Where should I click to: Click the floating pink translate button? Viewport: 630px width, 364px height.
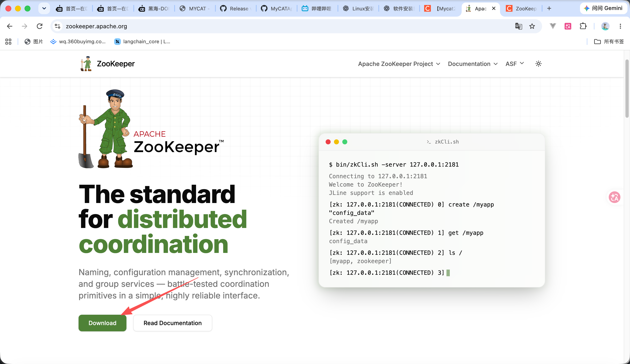pyautogui.click(x=615, y=197)
